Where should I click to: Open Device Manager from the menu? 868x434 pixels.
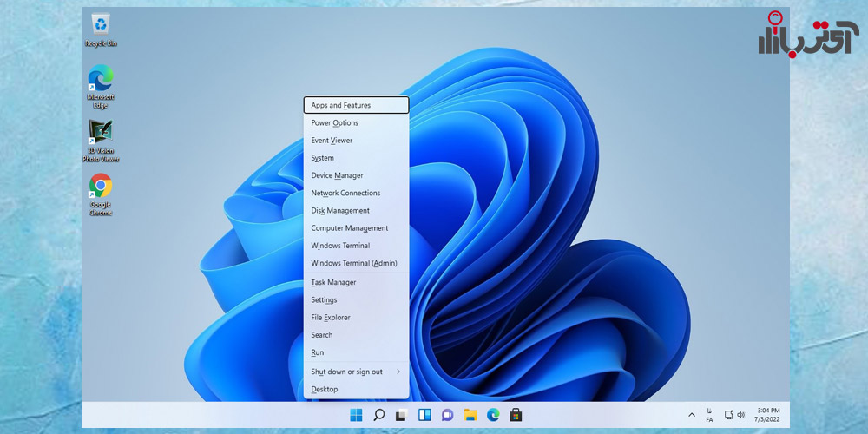click(x=357, y=175)
